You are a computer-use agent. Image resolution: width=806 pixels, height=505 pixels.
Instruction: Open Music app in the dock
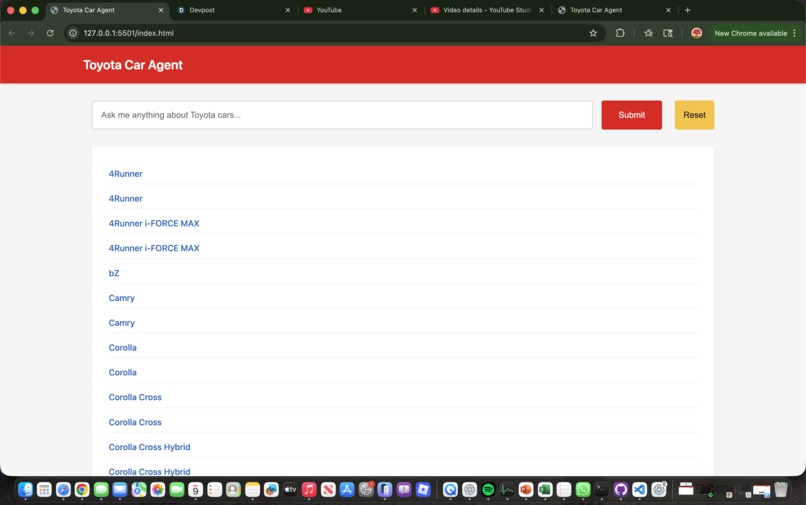(309, 490)
